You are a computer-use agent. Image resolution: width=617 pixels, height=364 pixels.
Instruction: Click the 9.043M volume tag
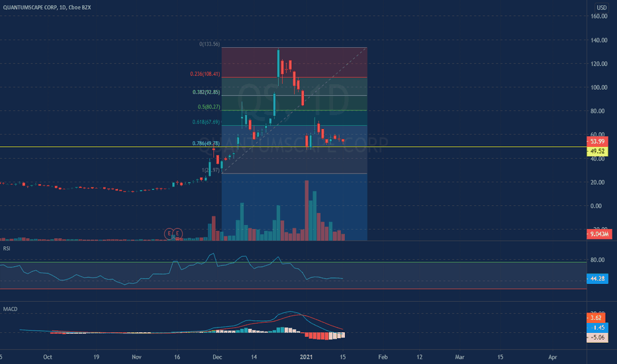click(599, 234)
